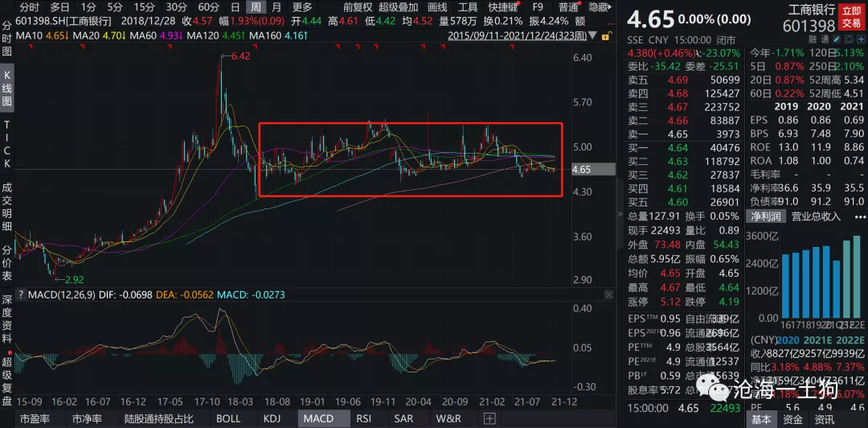Screen dimensions: 868x428
Task: Select the 5分 period
Action: pyautogui.click(x=115, y=7)
